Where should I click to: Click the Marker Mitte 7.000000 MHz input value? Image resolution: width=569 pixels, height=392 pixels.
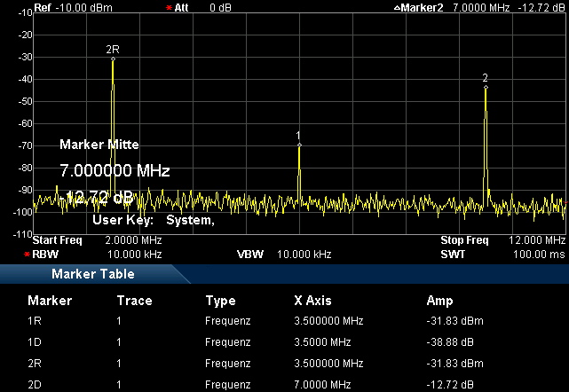click(x=115, y=169)
